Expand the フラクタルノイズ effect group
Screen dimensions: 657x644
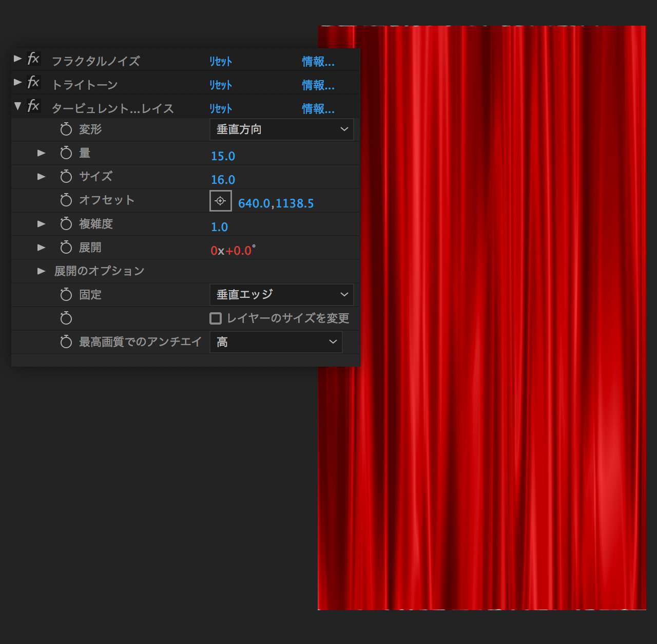click(17, 59)
